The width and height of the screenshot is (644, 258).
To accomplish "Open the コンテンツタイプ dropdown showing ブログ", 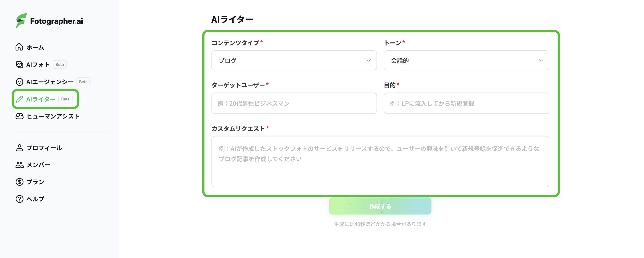I will click(x=294, y=61).
